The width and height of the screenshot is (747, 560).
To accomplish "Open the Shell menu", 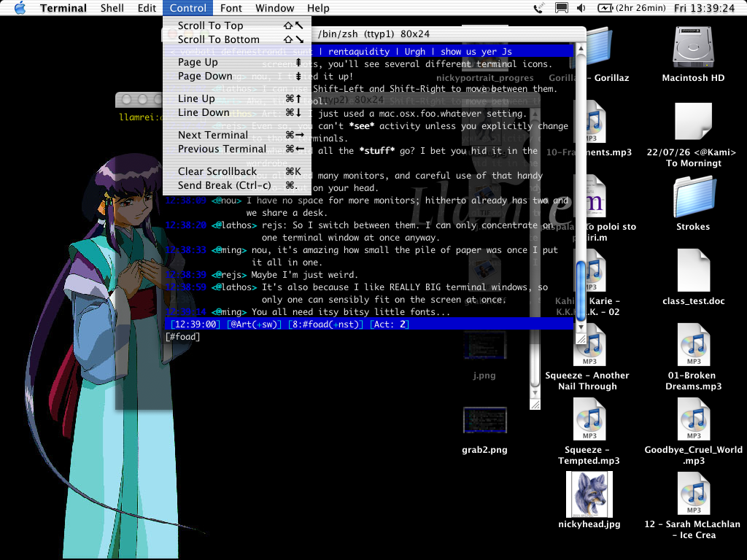I will point(112,8).
